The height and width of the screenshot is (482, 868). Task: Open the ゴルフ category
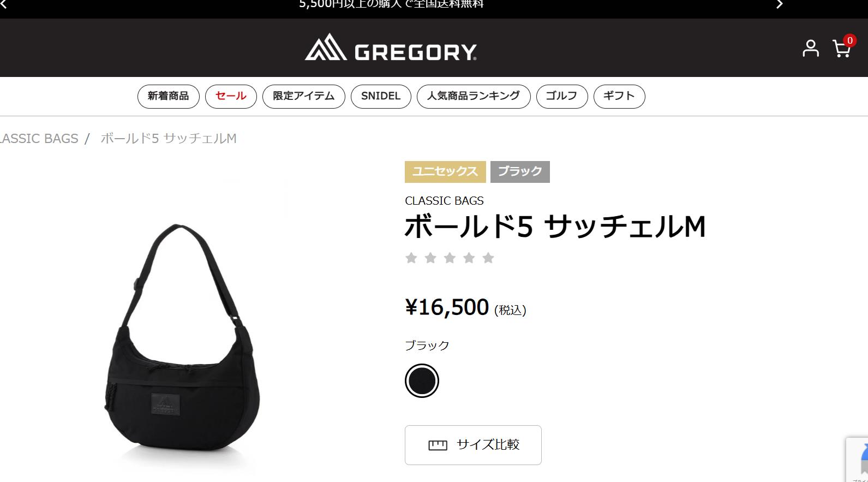click(x=562, y=97)
